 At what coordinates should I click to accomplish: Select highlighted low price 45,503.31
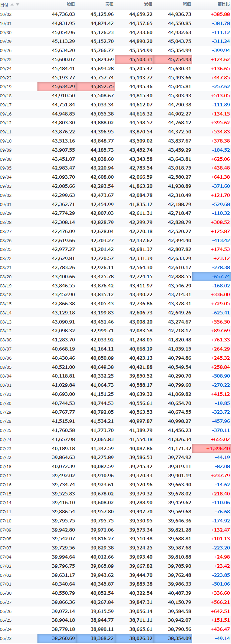134,59
